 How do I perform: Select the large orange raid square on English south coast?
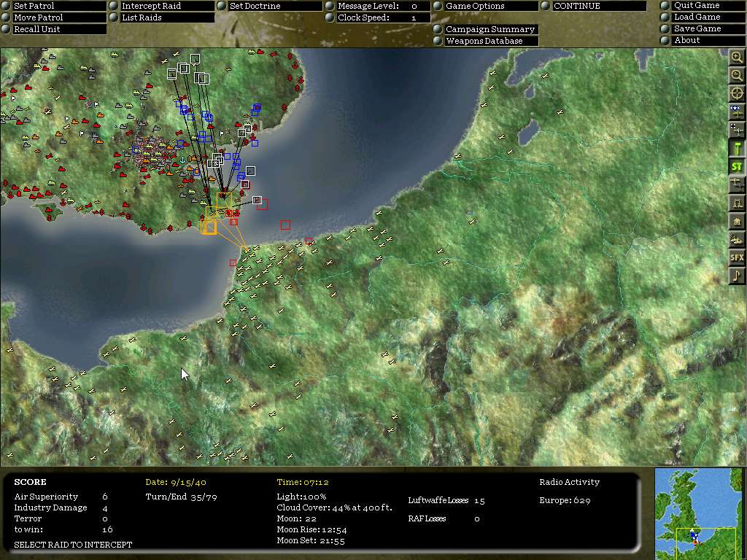[x=209, y=227]
